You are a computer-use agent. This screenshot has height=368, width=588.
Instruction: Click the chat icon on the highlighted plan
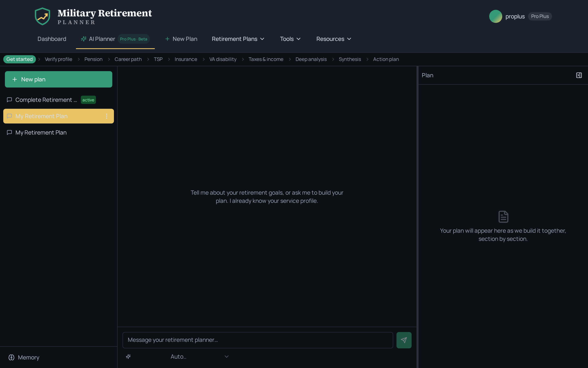tap(9, 116)
